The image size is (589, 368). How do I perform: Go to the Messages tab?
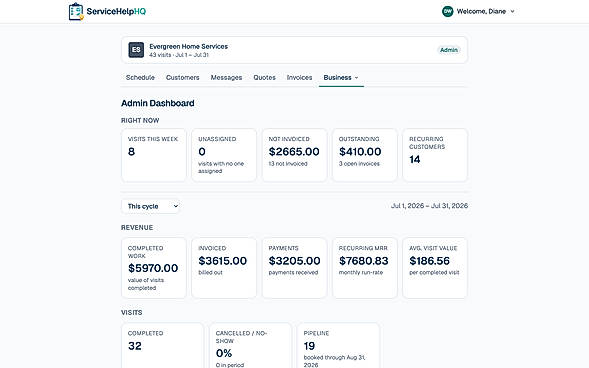226,77
